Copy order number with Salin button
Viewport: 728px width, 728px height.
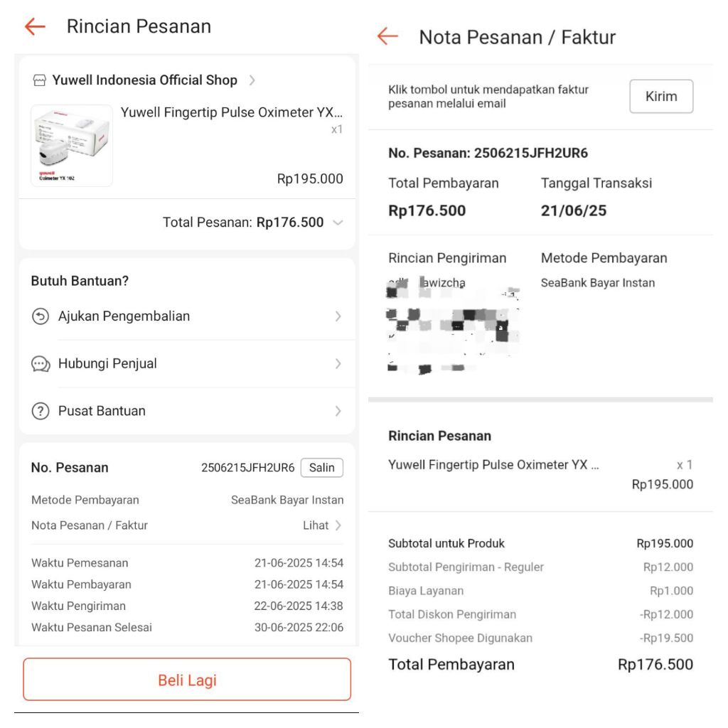(321, 468)
